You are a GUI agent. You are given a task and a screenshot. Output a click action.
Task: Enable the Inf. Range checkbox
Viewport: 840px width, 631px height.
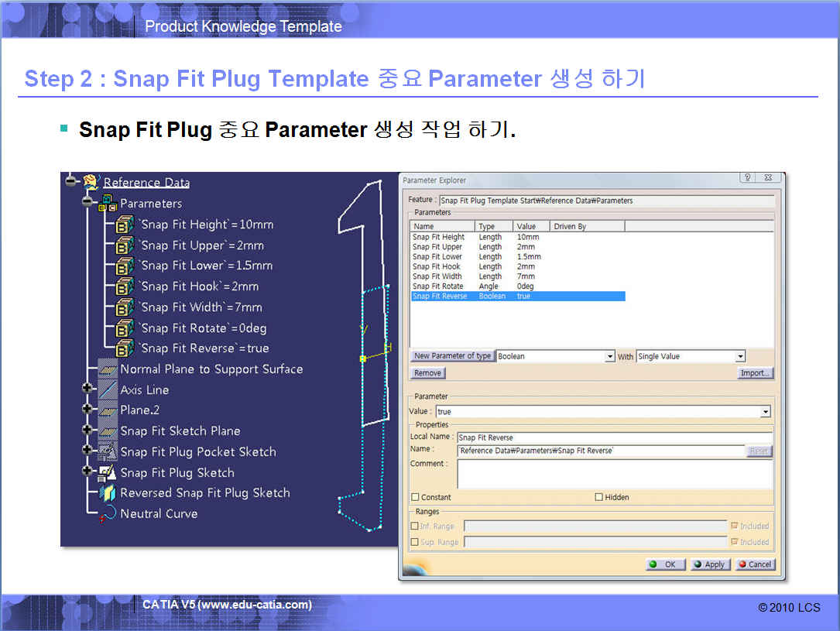click(415, 526)
